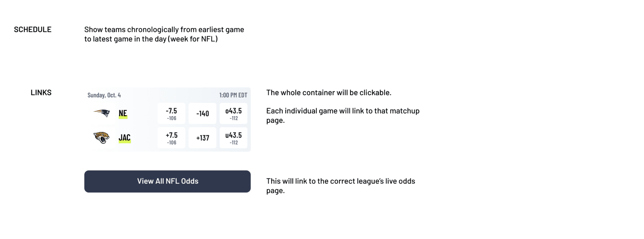Click the "correct league's live odds page" note
The height and width of the screenshot is (239, 644).
340,186
